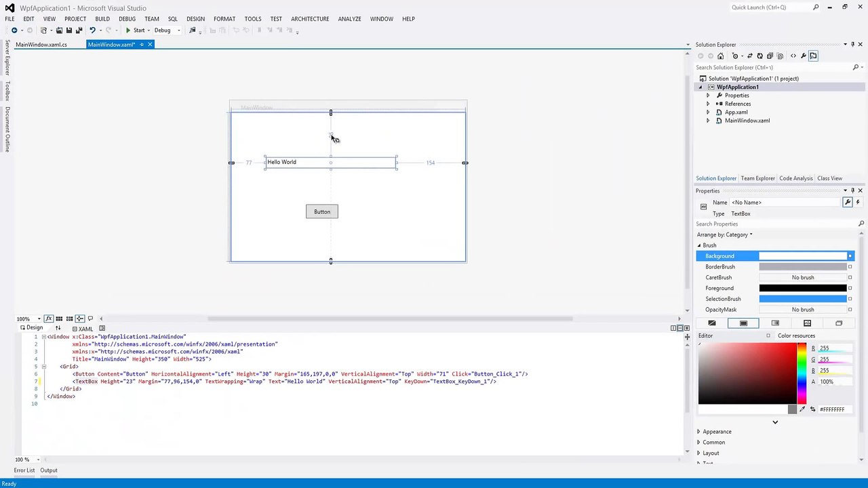
Task: Switch to the Team Explorer tab
Action: click(x=757, y=178)
